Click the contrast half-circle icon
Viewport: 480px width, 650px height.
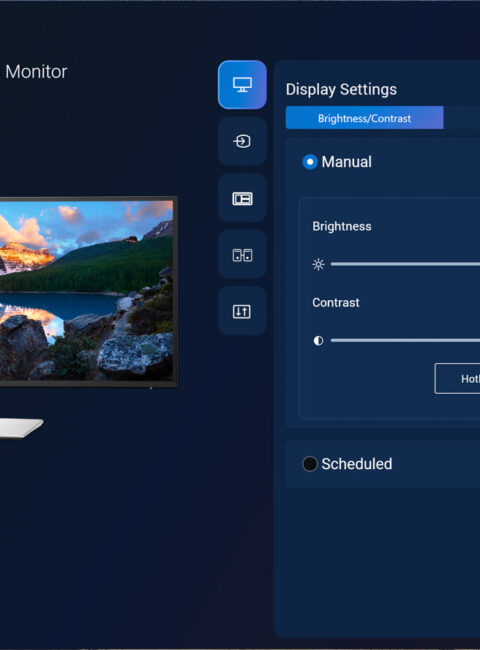[318, 340]
